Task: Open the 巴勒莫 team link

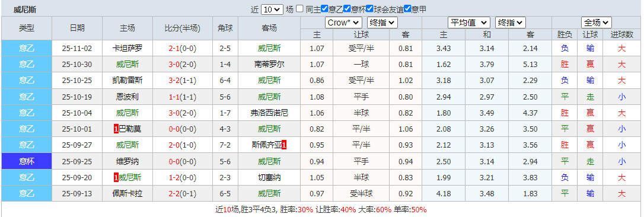Action: [130, 129]
